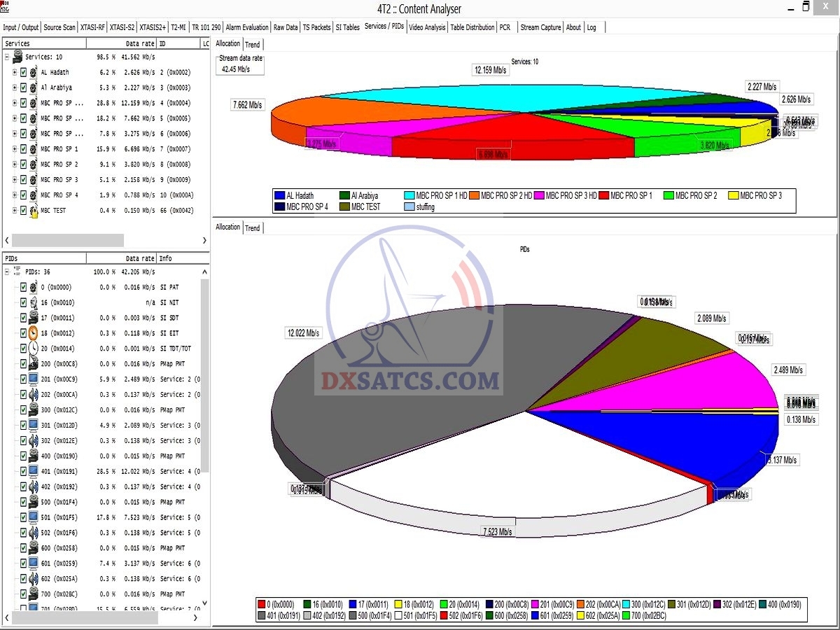Show the Trend tab in services chart
Image resolution: width=840 pixels, height=630 pixels.
click(253, 45)
